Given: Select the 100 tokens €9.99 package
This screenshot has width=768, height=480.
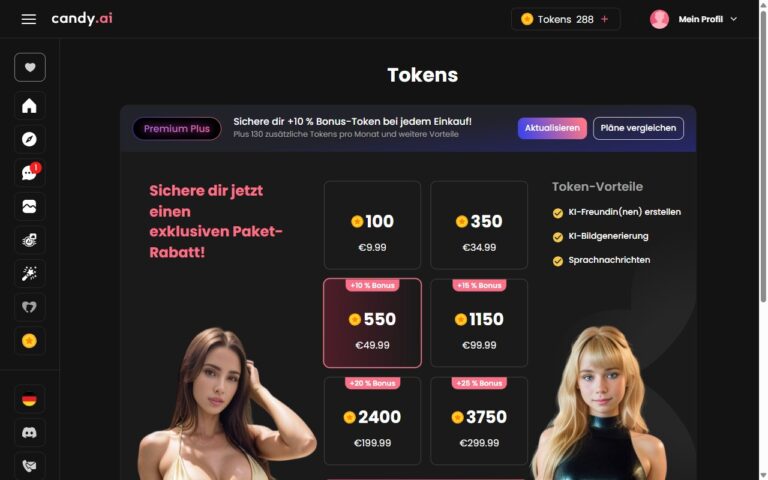Looking at the screenshot, I should (372, 225).
